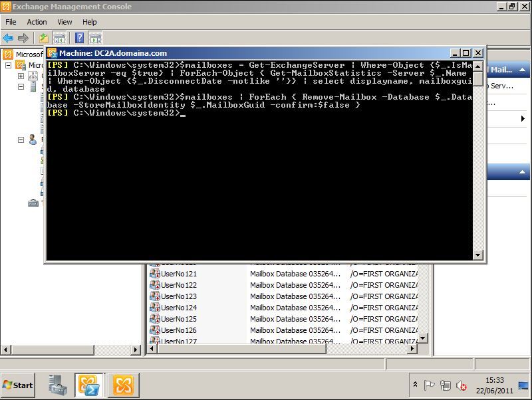Screen dimensions: 532x400
Task: Maximize the PowerShell DC2A.domaina.com window
Action: tap(466, 53)
